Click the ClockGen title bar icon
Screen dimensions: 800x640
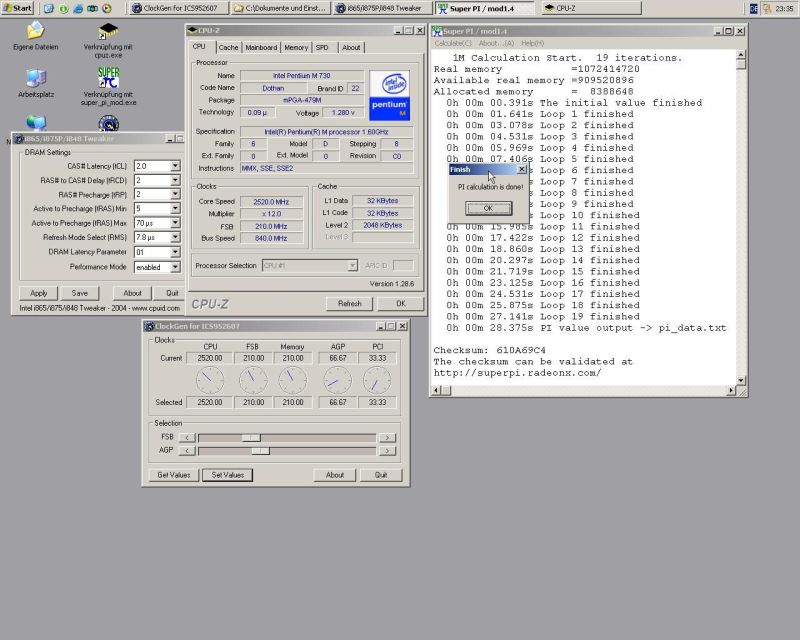pyautogui.click(x=149, y=326)
